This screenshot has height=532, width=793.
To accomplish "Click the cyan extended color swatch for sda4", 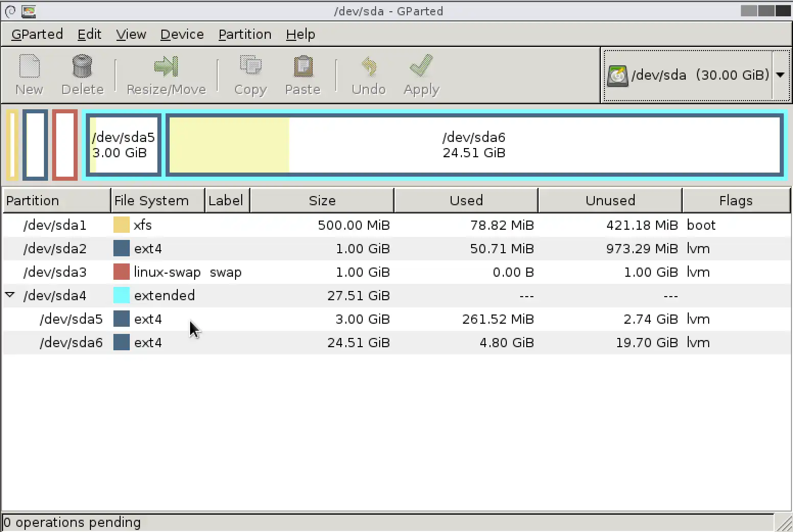I will 121,295.
